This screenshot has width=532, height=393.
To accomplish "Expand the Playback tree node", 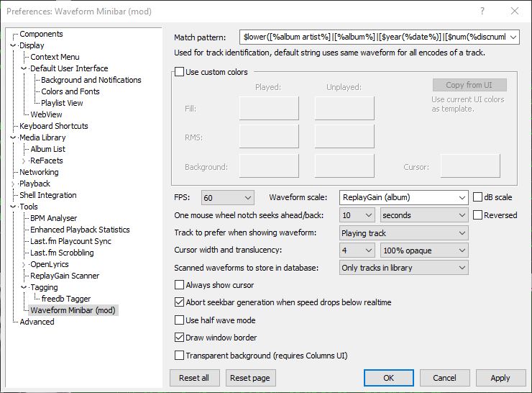I will (x=14, y=184).
